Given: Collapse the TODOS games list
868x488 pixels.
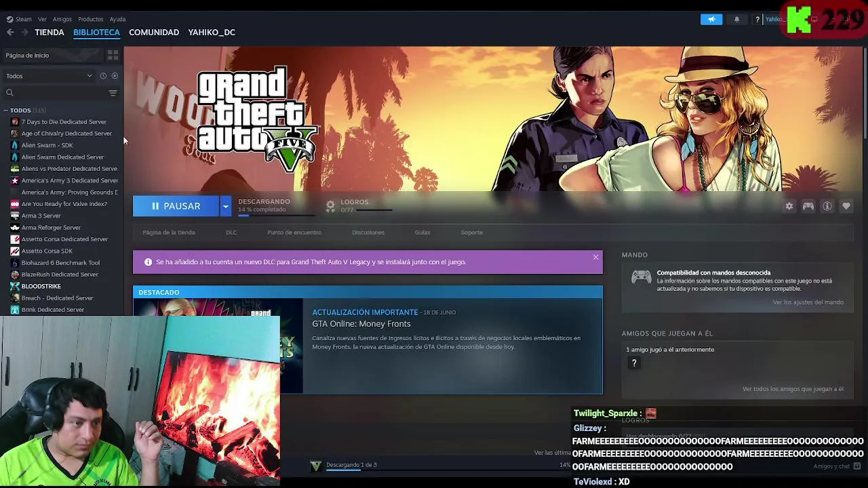Looking at the screenshot, I should (x=5, y=110).
